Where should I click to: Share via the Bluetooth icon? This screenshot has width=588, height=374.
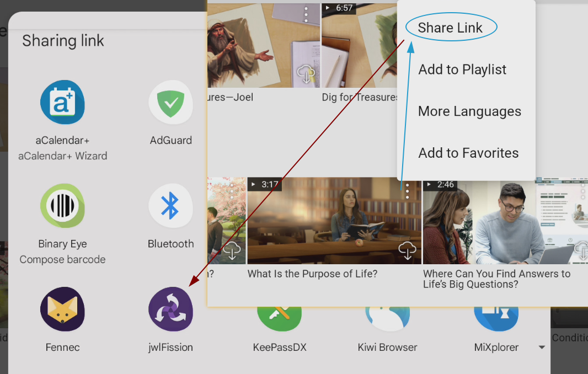point(170,206)
